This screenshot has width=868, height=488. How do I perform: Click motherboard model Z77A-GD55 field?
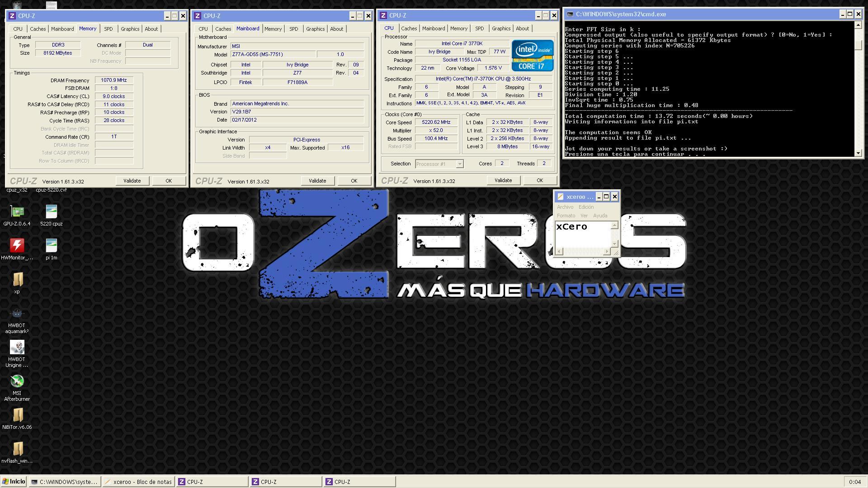[x=273, y=54]
